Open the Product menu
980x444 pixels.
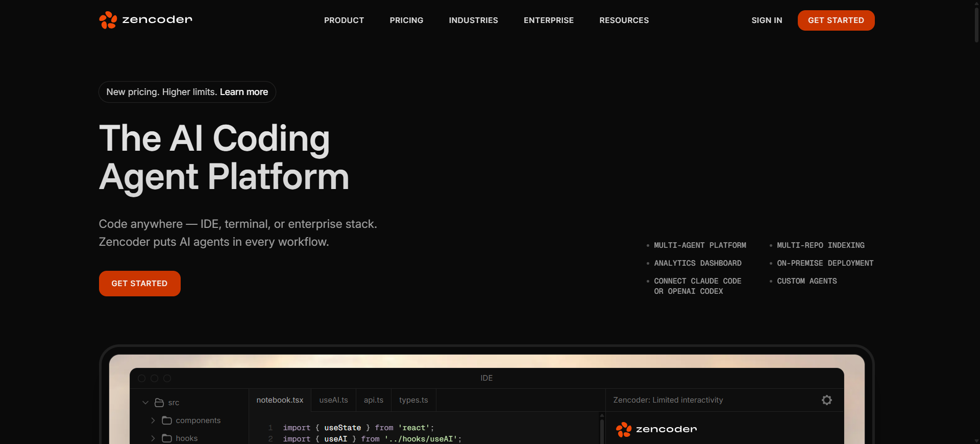(x=344, y=20)
